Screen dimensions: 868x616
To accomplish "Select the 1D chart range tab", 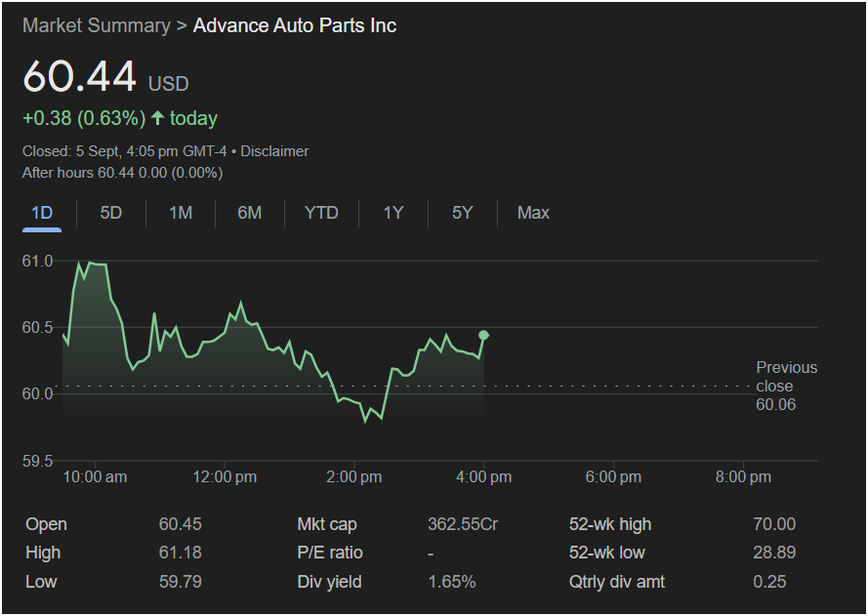I will 42,213.
